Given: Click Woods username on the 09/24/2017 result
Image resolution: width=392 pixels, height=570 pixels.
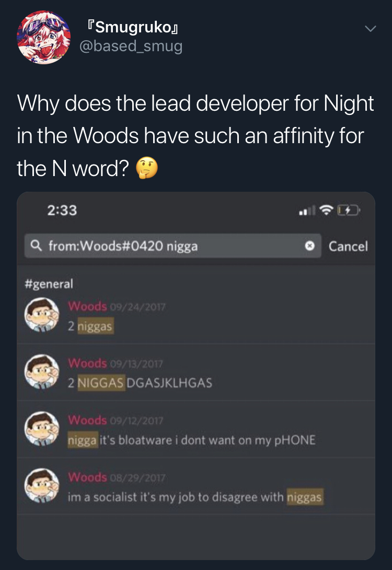Looking at the screenshot, I should click(x=87, y=307).
